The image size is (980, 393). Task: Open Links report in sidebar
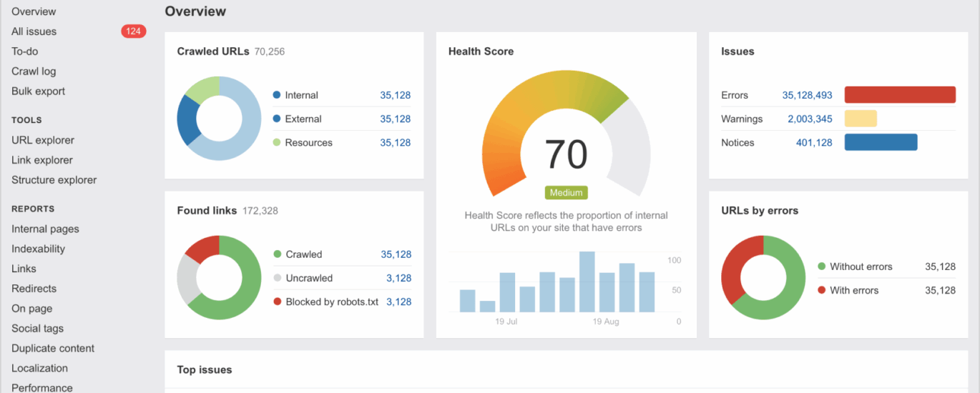[24, 269]
